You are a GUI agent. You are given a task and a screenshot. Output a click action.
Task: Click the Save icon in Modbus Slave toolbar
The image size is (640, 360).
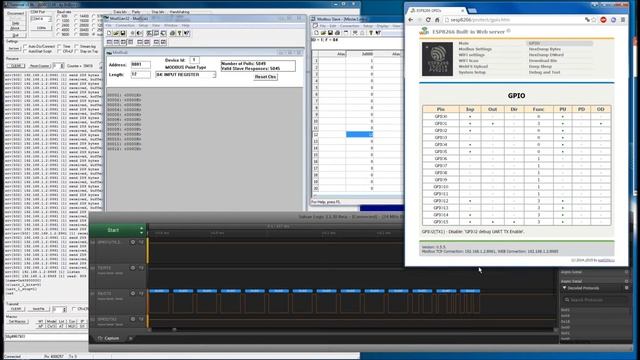coord(330,33)
